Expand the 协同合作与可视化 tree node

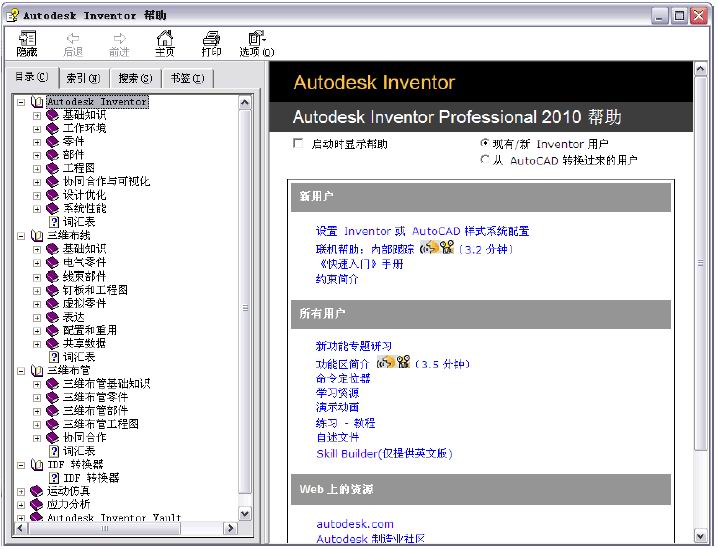click(x=37, y=182)
